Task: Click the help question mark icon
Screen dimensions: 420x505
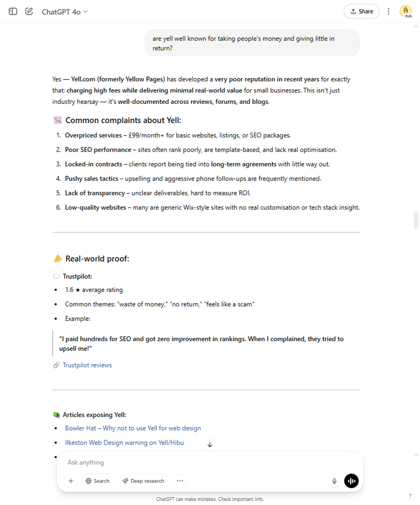Action: pos(410,496)
